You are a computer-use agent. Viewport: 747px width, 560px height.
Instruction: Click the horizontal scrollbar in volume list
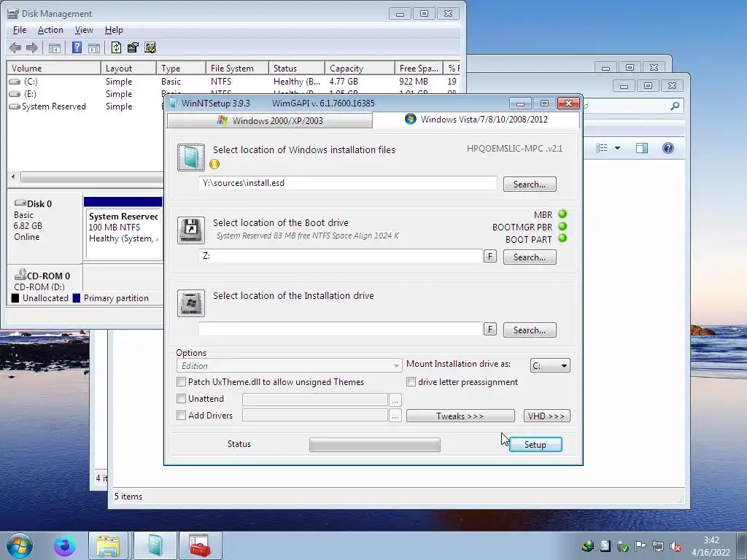coord(91,177)
